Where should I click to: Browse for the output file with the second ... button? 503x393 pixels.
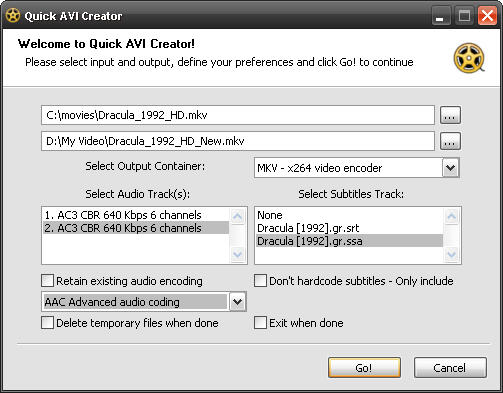[x=450, y=141]
